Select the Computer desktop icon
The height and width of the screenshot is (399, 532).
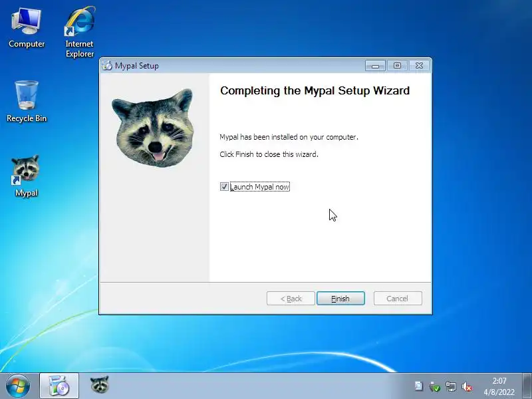(27, 29)
